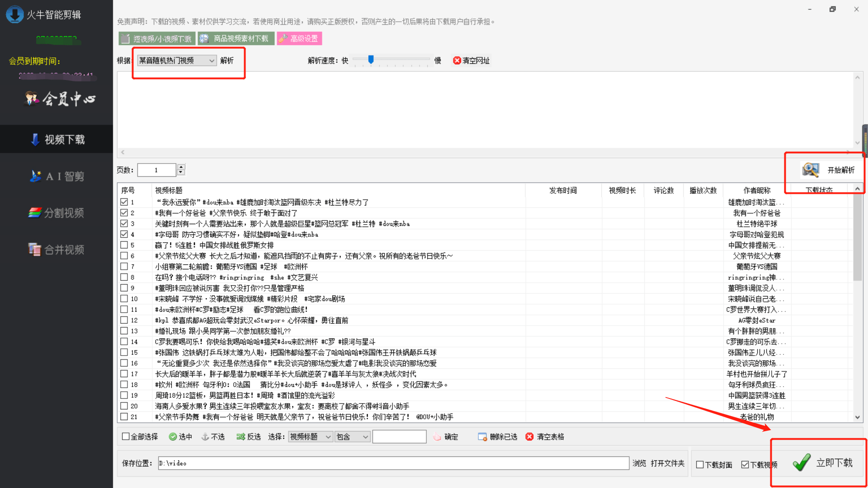The width and height of the screenshot is (868, 488).
Task: Adjust the 解析速度 speed slider
Action: click(x=371, y=60)
